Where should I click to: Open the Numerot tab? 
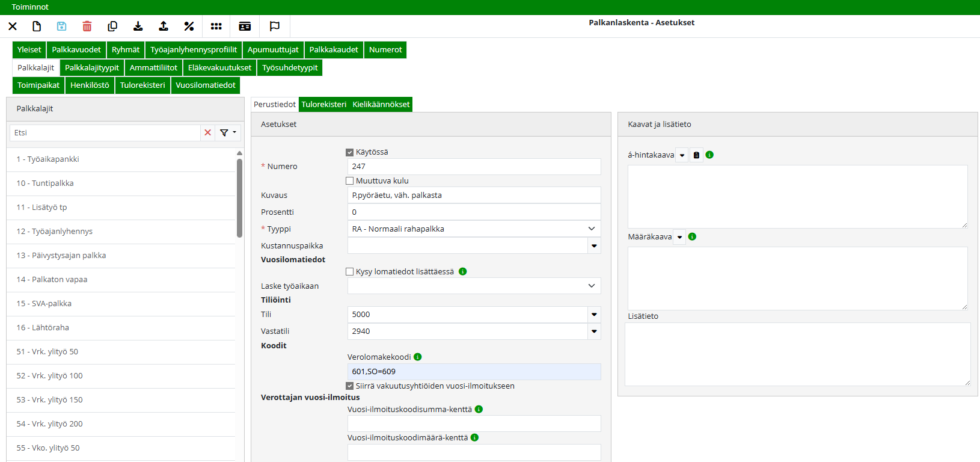click(x=385, y=50)
